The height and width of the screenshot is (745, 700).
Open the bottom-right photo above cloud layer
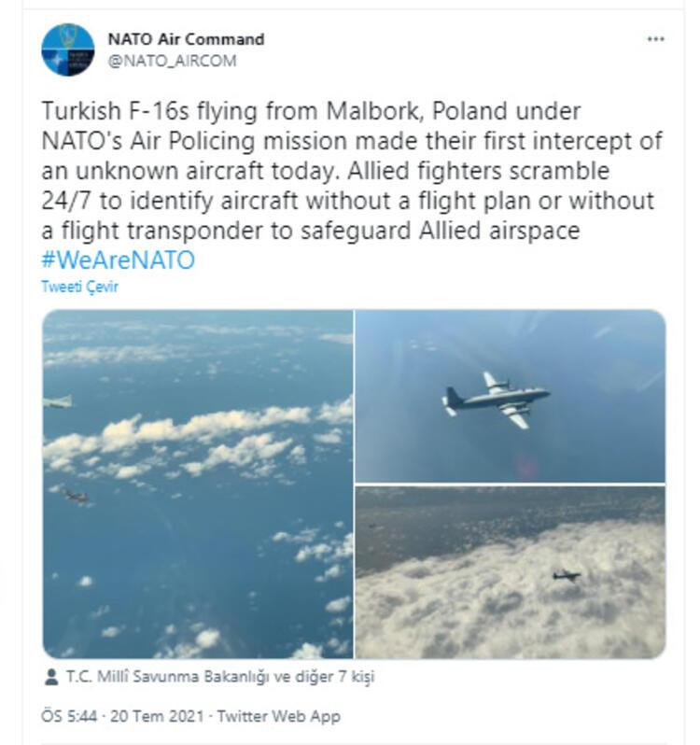pyautogui.click(x=510, y=572)
